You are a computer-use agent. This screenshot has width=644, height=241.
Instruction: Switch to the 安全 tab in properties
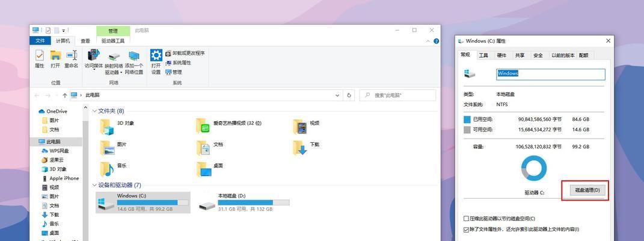click(x=538, y=55)
